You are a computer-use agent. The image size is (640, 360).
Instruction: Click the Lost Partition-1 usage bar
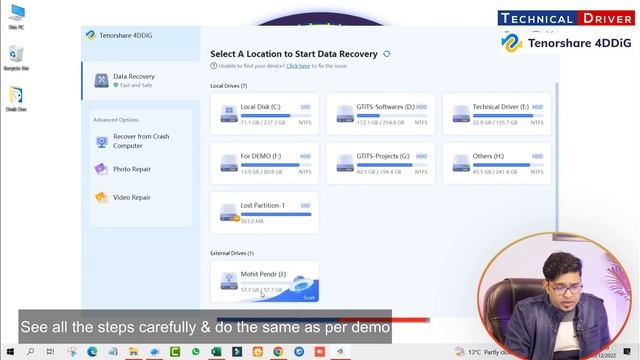(276, 214)
